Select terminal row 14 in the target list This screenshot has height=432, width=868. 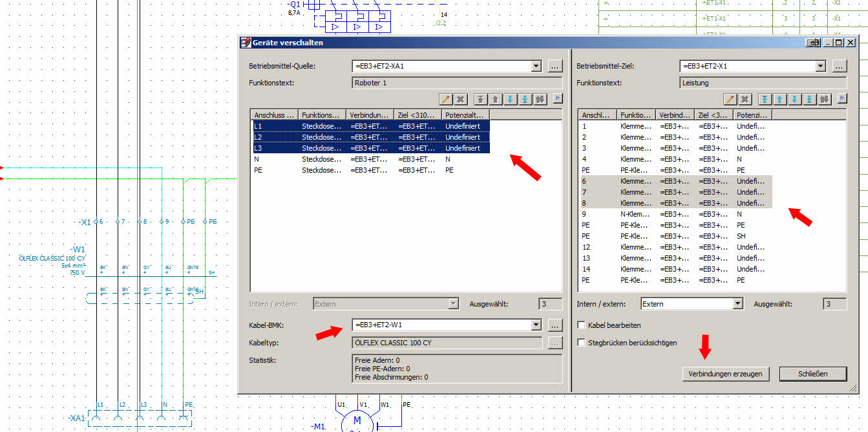coord(675,269)
